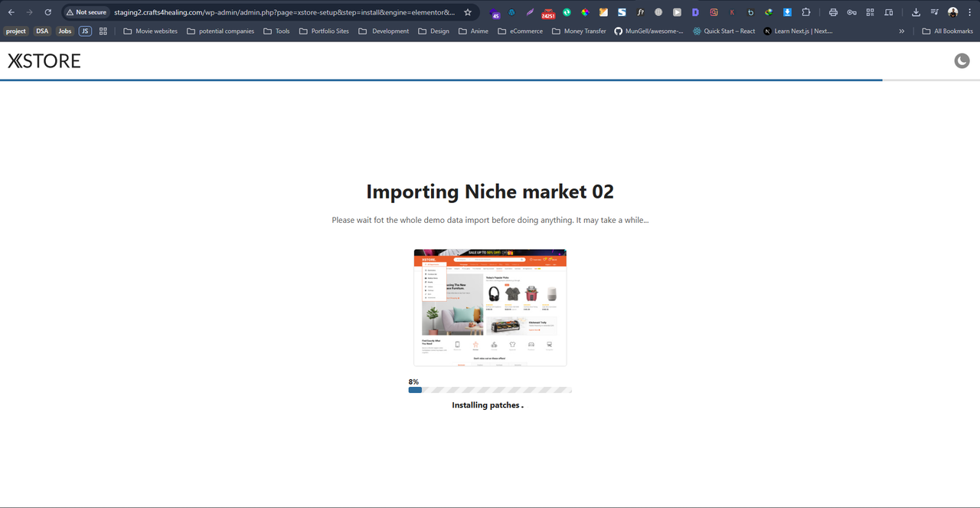The height and width of the screenshot is (508, 980).
Task: Click the browser forward arrow
Action: (29, 12)
